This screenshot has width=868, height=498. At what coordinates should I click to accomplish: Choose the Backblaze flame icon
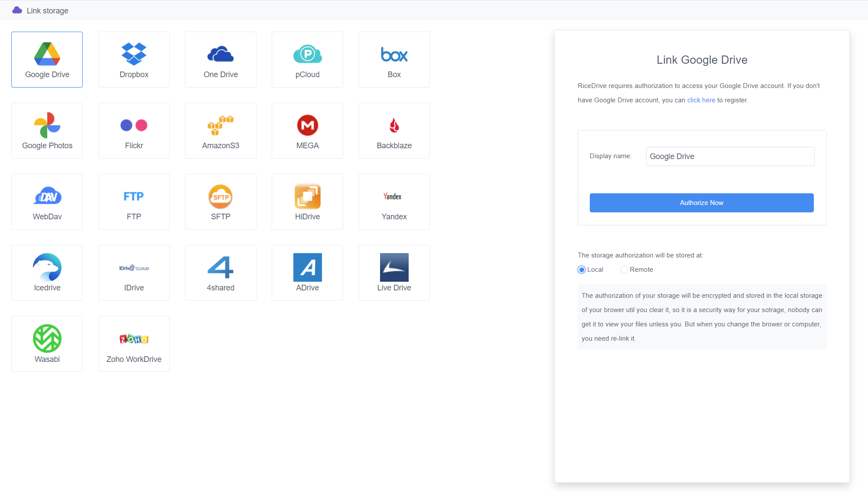point(394,125)
